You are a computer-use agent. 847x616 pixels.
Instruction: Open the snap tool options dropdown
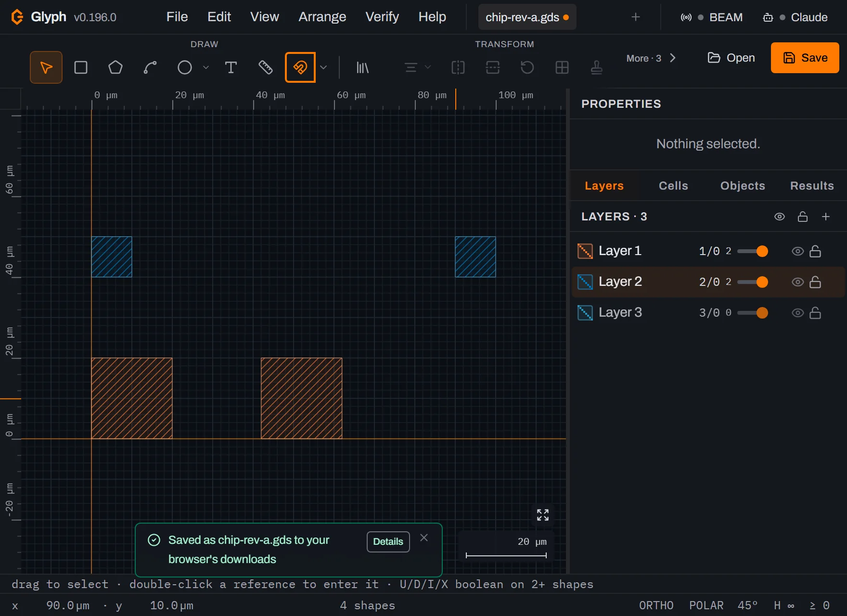[323, 67]
